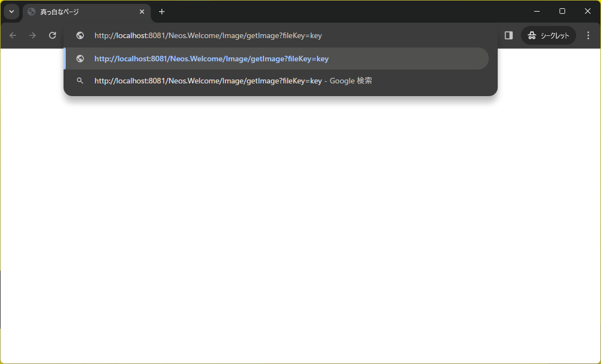The width and height of the screenshot is (601, 364).
Task: Select the 真っ白なページ tab
Action: (x=87, y=12)
